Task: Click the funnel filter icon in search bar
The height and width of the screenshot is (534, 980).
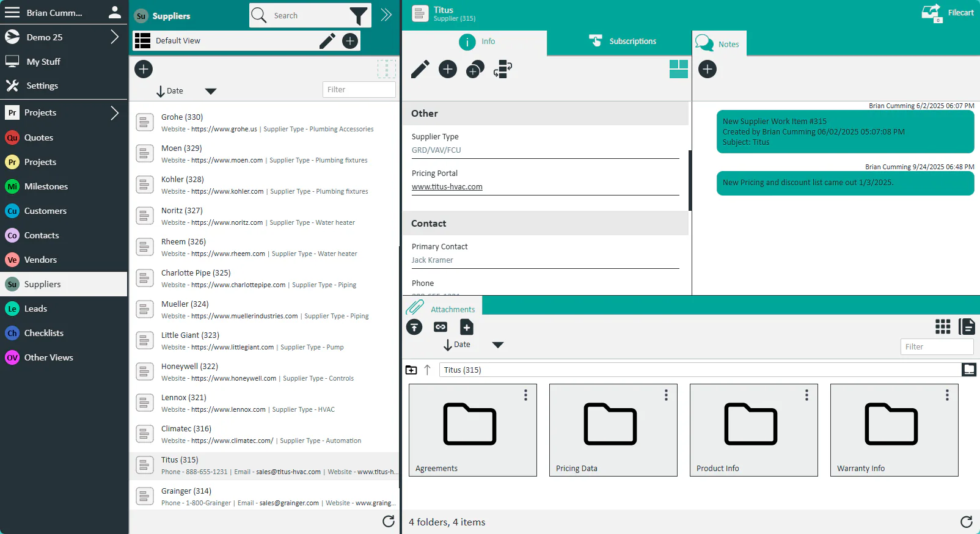Action: click(x=359, y=15)
